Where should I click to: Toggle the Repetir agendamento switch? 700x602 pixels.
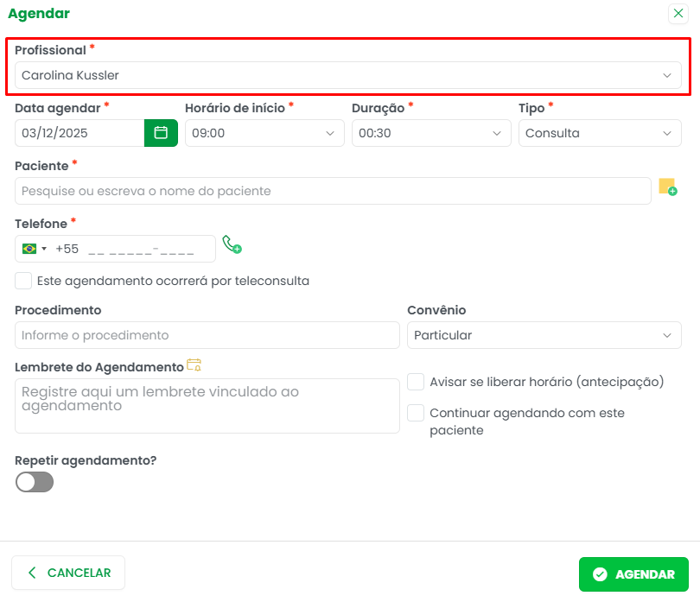[35, 482]
